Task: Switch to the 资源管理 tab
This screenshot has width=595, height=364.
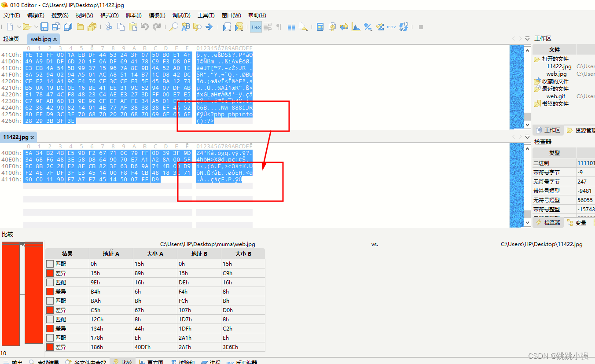Action: (x=581, y=130)
